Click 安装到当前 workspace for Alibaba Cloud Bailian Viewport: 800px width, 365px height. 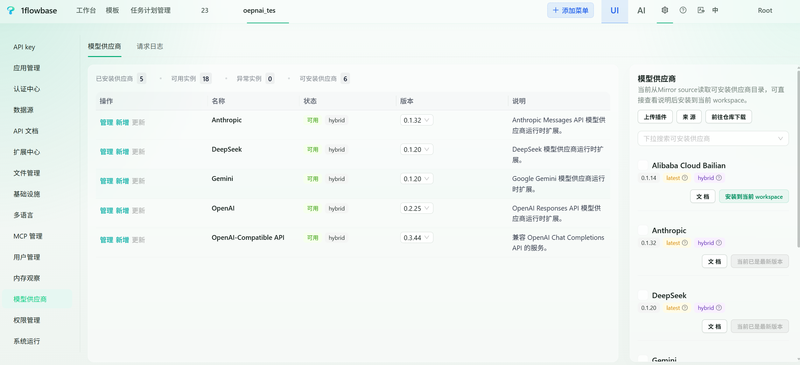click(x=754, y=197)
